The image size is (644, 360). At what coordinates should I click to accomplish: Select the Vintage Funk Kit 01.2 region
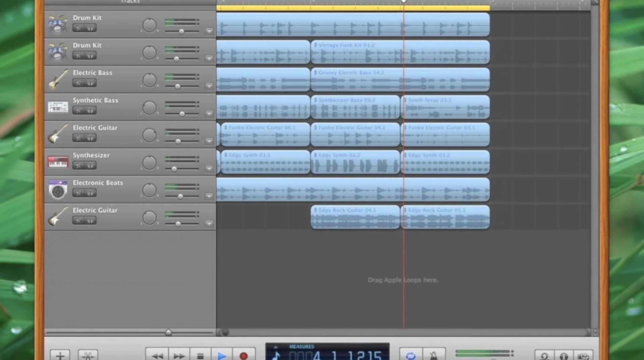coord(399,52)
